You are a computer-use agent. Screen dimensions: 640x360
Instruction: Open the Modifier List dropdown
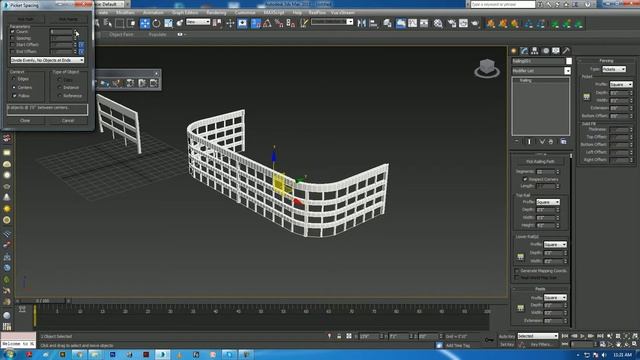[x=541, y=71]
